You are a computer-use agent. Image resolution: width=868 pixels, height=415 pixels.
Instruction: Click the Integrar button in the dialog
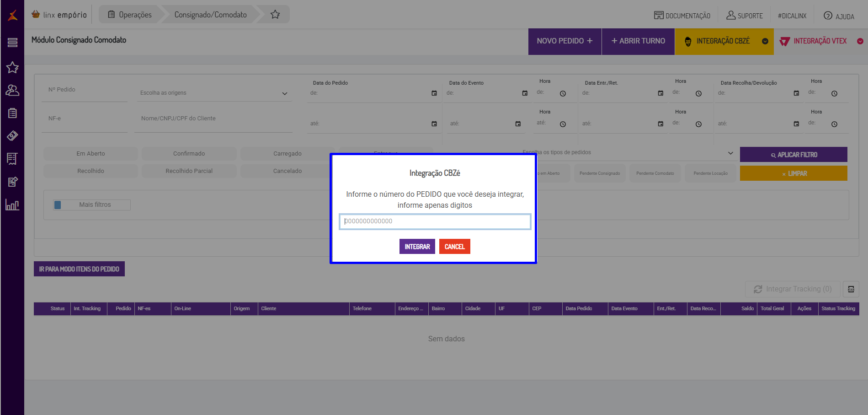click(417, 247)
